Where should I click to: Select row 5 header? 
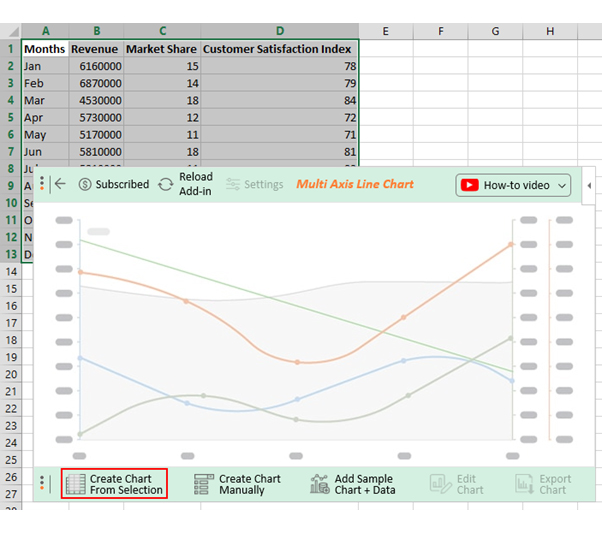[11, 117]
